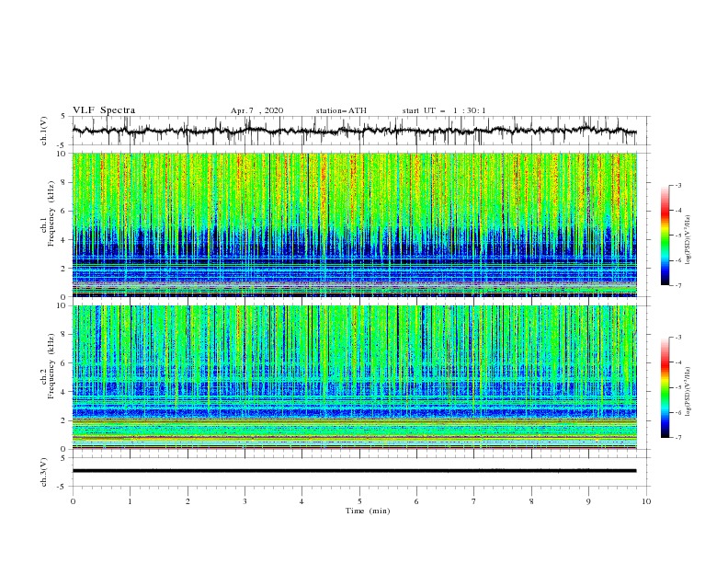Click the "ch.1(V)" waveform axis label

coord(44,131)
